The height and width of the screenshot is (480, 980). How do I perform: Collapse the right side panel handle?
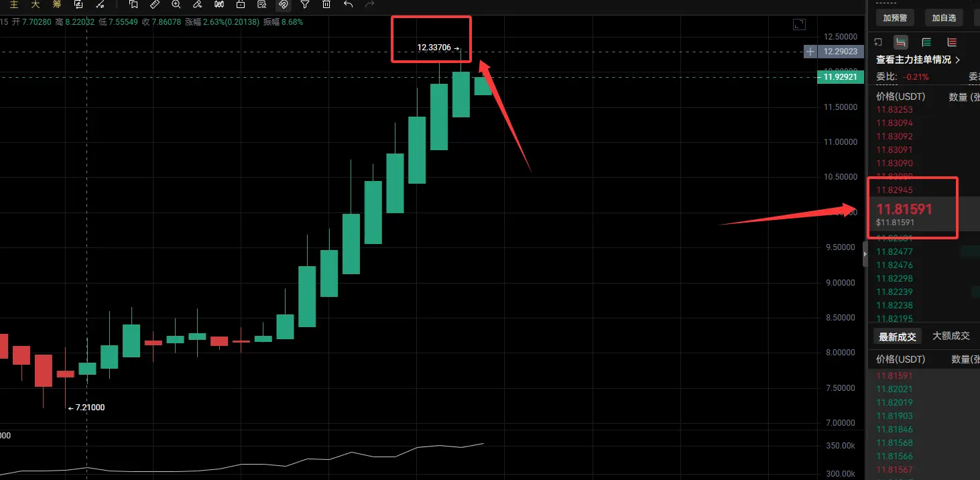pyautogui.click(x=865, y=254)
